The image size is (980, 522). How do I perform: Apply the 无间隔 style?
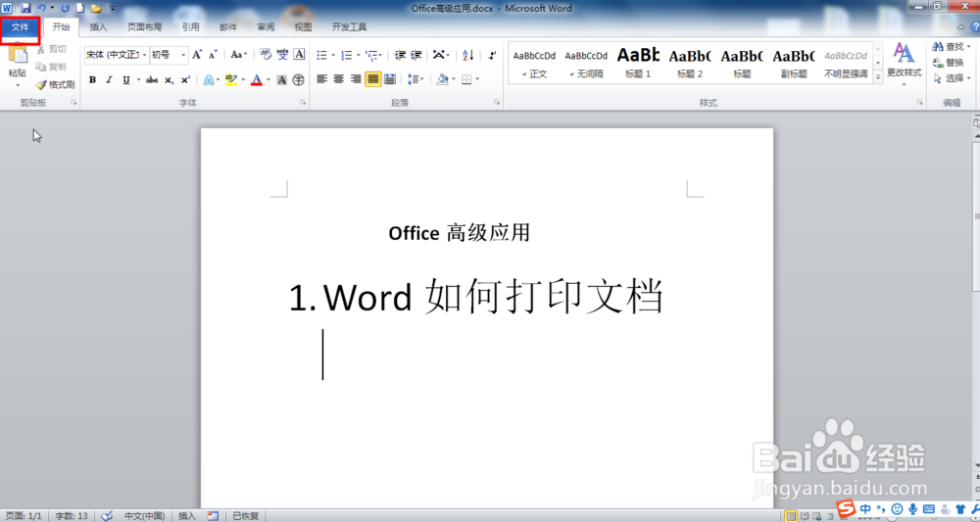586,63
